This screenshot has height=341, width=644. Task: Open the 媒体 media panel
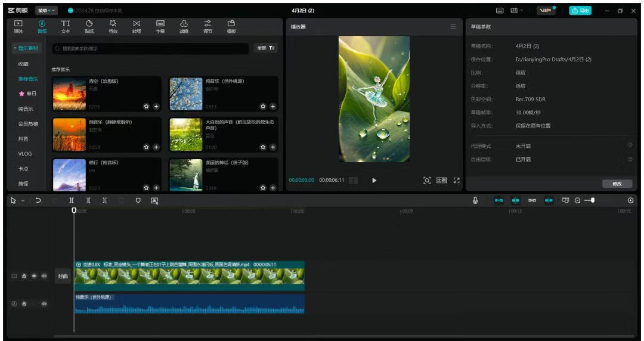pos(18,26)
